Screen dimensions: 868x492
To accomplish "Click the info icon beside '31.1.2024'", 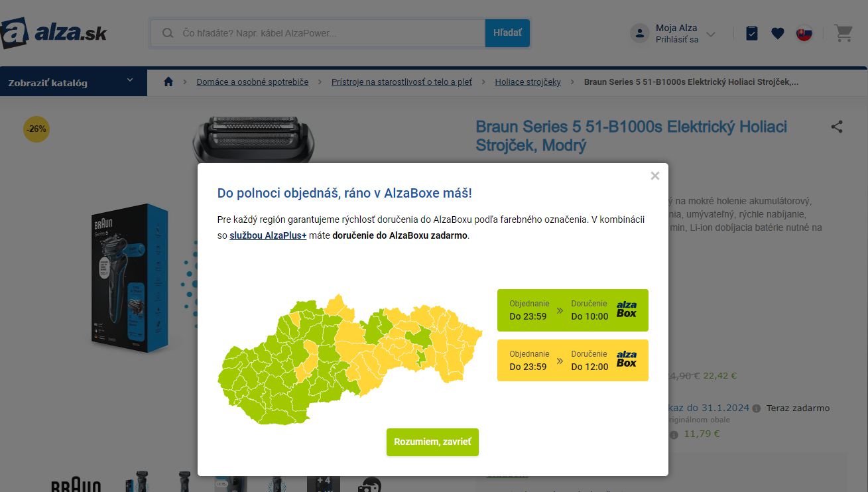I will click(x=757, y=408).
